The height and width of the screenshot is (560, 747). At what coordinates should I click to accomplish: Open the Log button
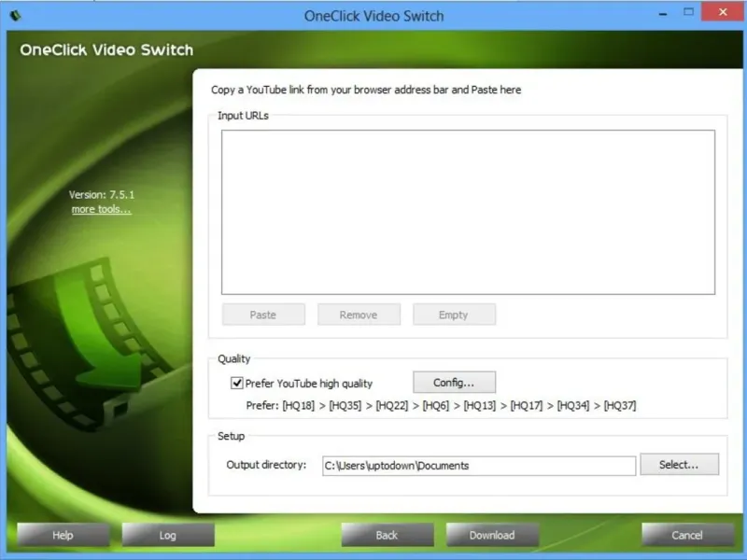pyautogui.click(x=168, y=535)
